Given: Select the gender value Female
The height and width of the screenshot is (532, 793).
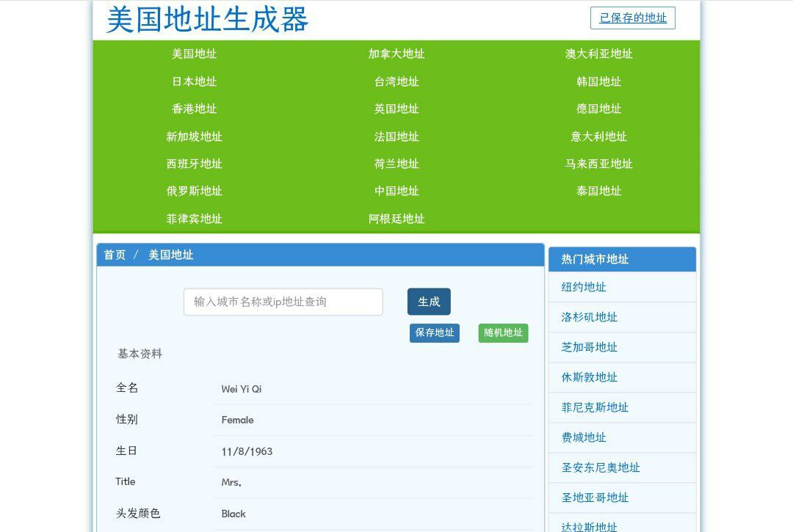Looking at the screenshot, I should point(237,420).
